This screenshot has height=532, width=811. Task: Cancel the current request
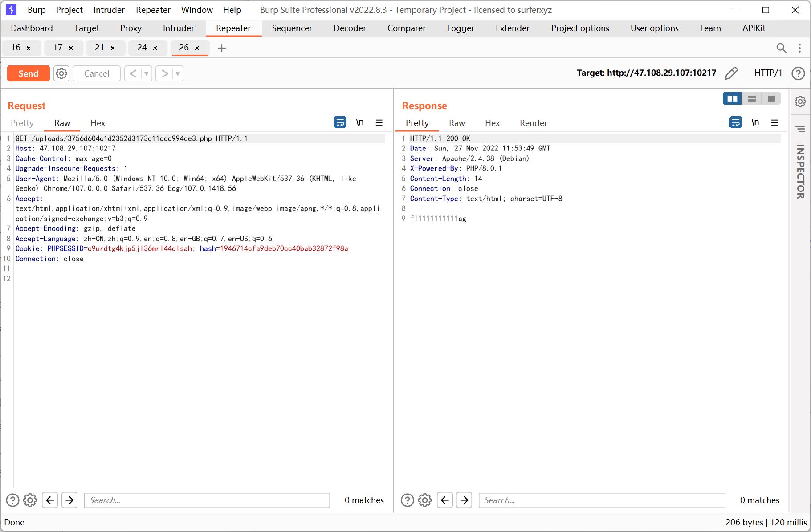(x=96, y=73)
